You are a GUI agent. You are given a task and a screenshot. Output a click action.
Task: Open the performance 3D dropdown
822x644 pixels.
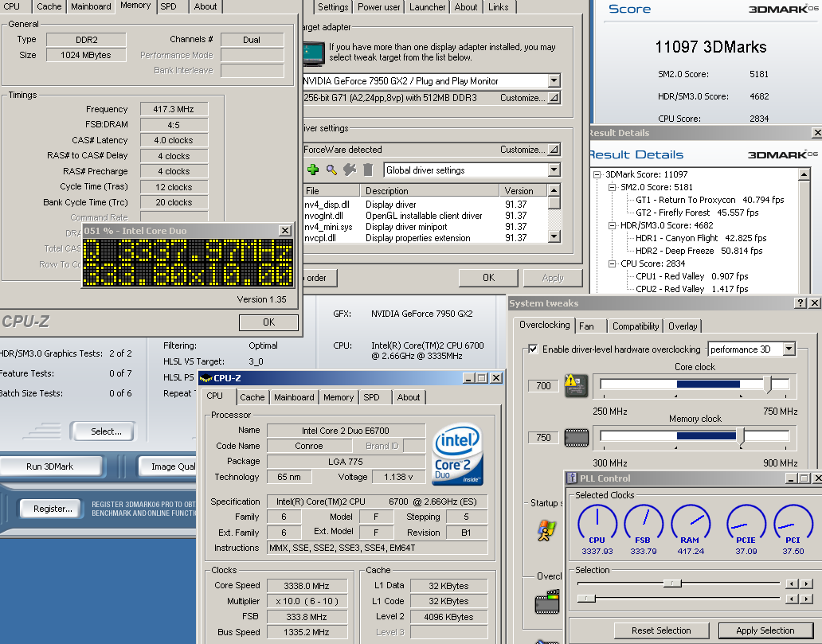[789, 349]
